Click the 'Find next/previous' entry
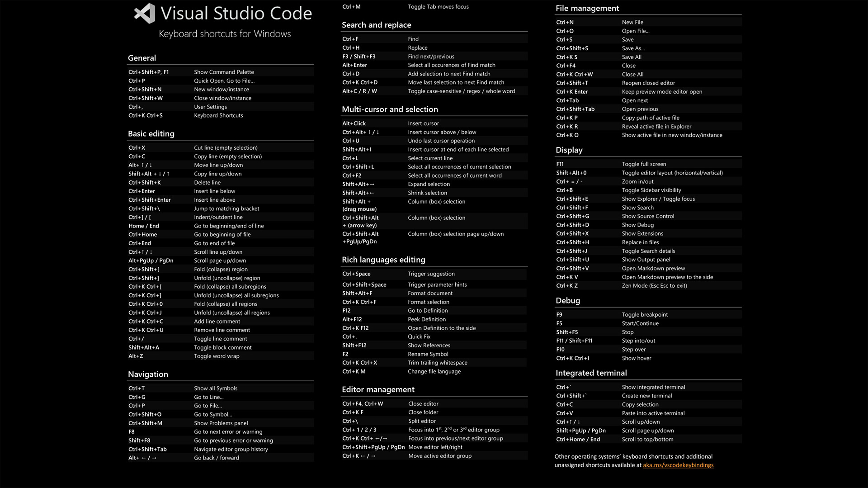Screen dimensions: 868x488 tap(431, 57)
